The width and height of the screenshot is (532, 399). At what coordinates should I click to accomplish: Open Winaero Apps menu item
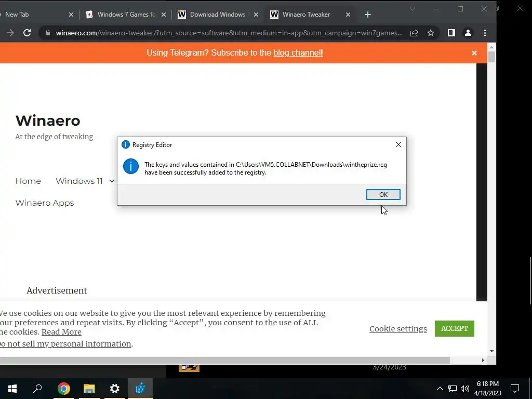(x=45, y=203)
